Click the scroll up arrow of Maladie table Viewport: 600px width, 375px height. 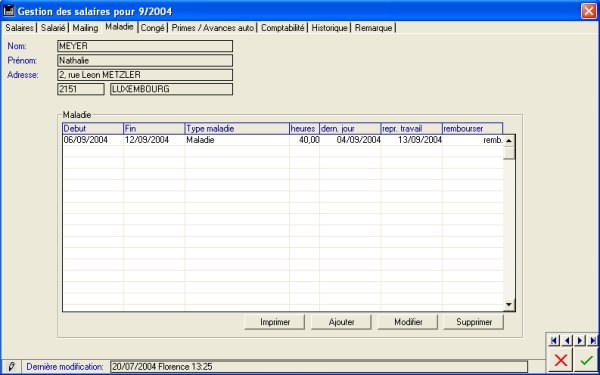[x=509, y=140]
